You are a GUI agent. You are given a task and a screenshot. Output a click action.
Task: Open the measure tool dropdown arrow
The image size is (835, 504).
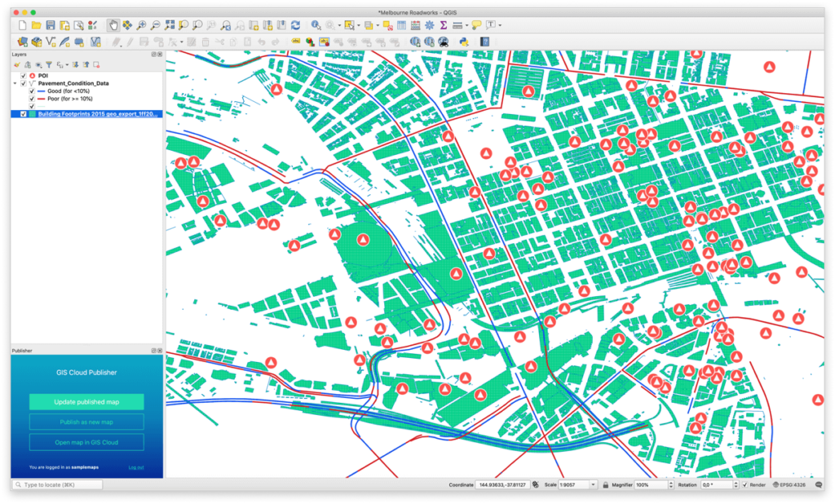coord(466,25)
